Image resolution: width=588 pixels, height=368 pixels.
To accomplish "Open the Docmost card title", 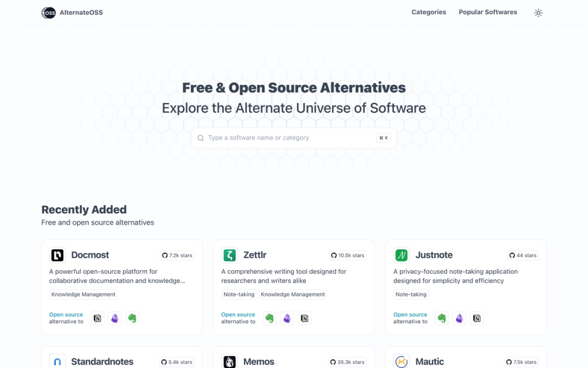I will point(90,255).
